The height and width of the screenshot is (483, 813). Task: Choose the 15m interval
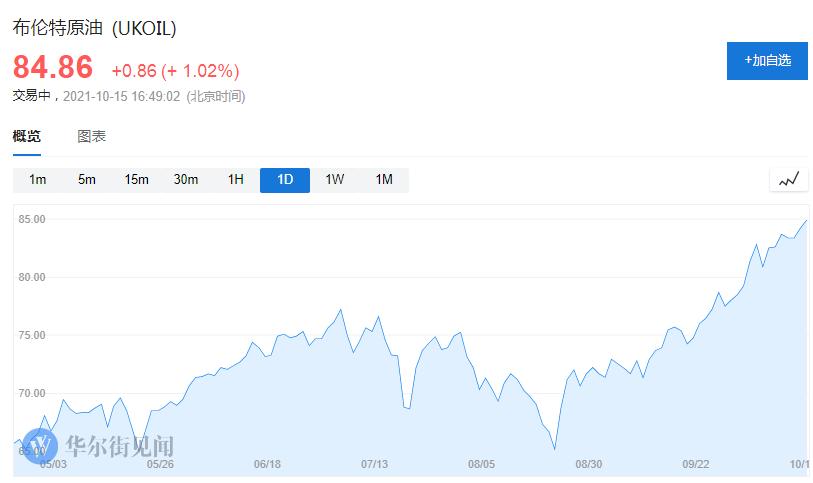point(136,180)
